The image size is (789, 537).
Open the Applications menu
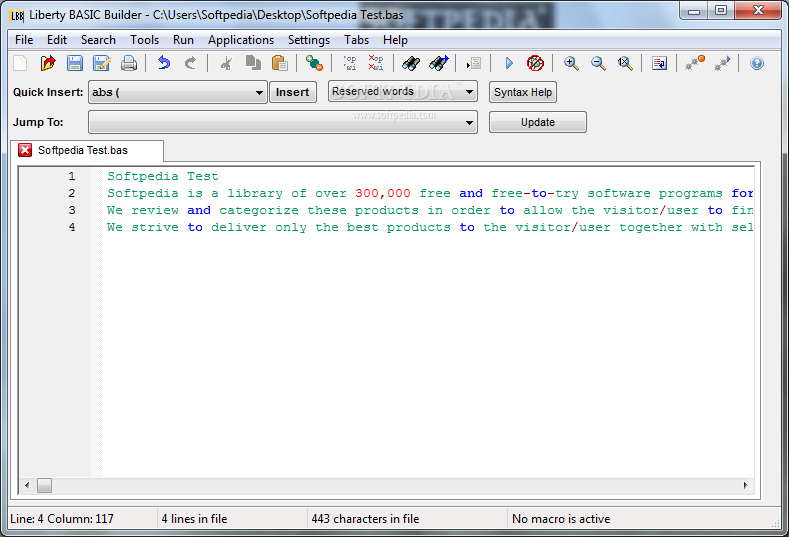(x=241, y=40)
